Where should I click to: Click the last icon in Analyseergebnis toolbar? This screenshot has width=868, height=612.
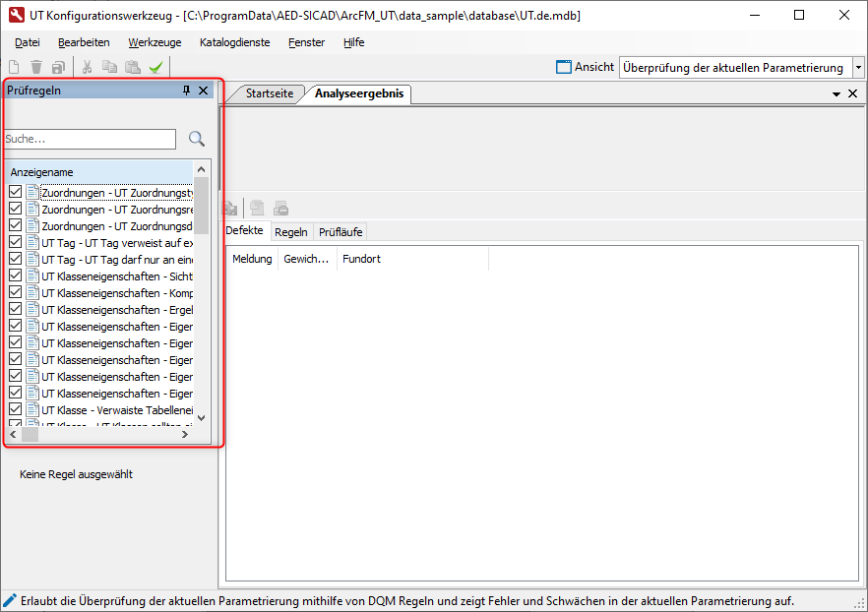(281, 208)
